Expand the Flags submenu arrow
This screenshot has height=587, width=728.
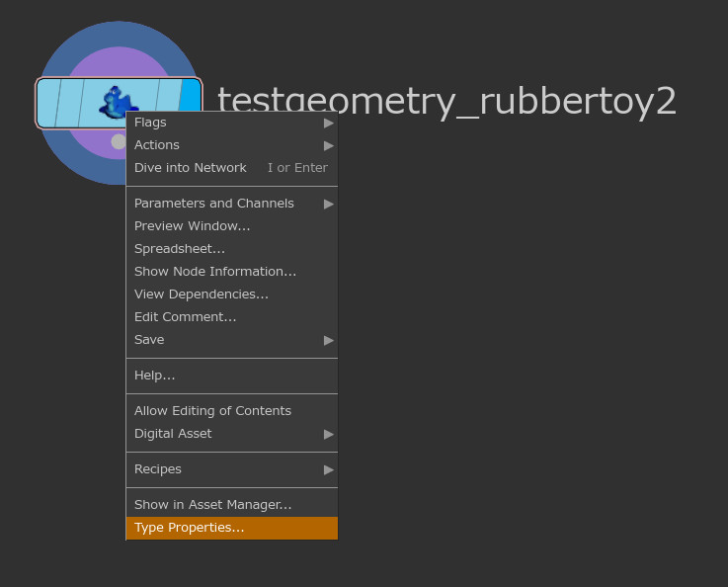[328, 123]
